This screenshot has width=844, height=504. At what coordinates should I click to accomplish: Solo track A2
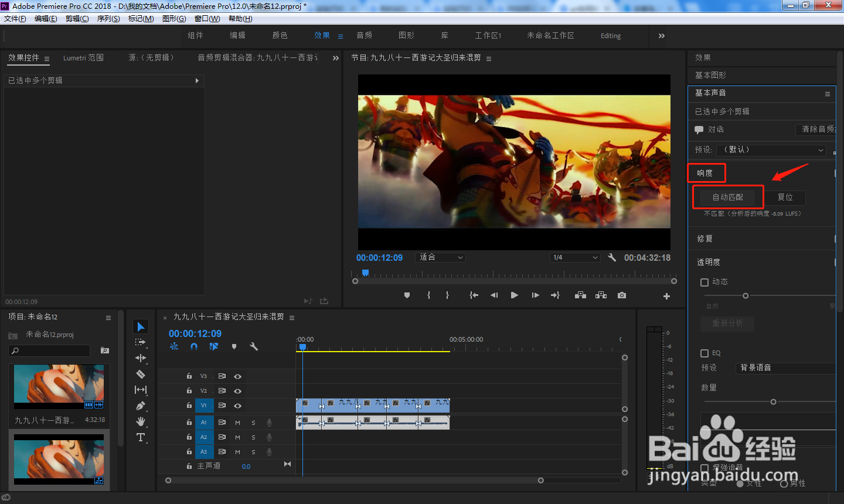254,437
